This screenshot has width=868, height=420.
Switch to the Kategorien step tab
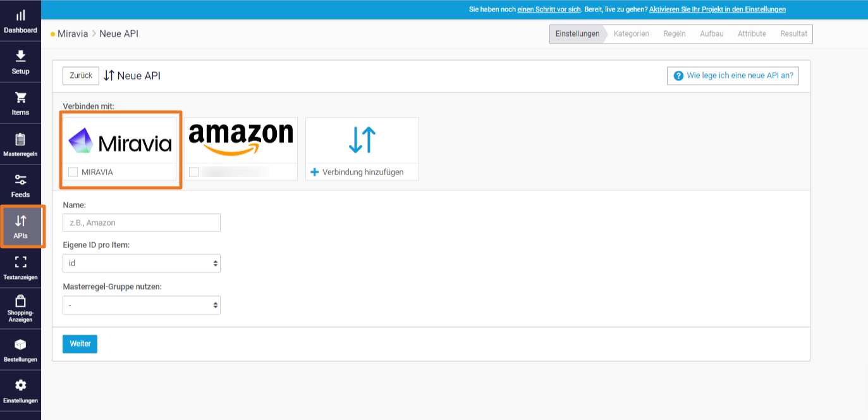pos(631,34)
